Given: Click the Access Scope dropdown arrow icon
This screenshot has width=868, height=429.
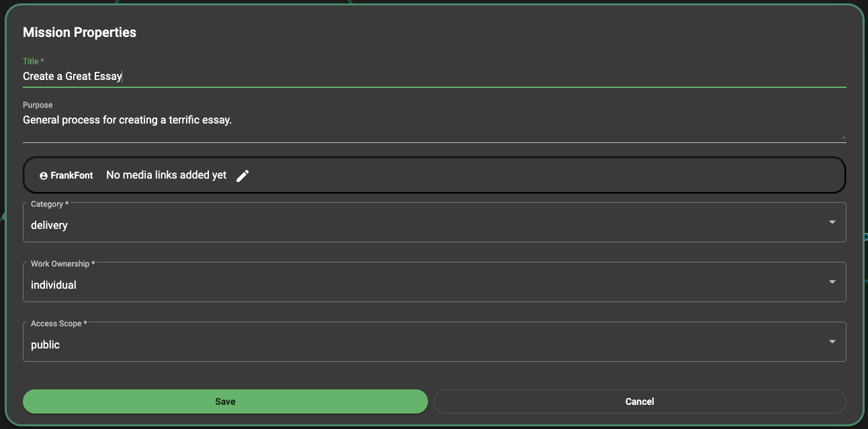Looking at the screenshot, I should pos(832,342).
